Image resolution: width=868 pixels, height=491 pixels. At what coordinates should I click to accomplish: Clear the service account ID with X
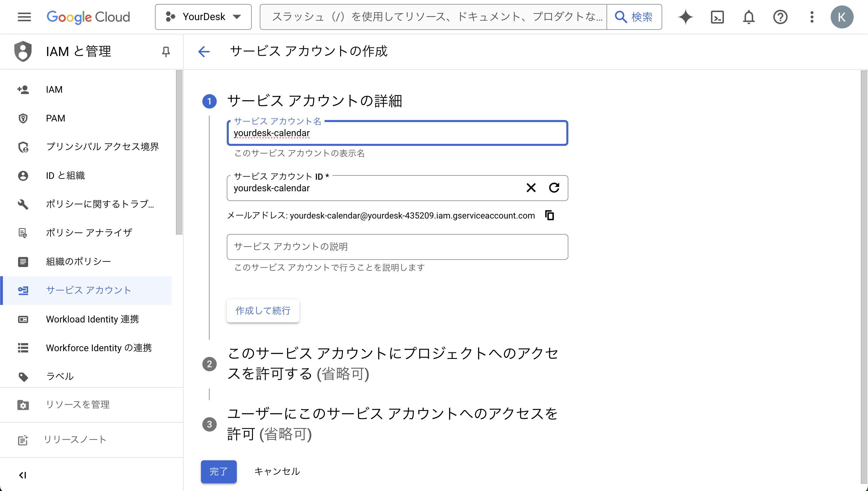[x=531, y=188]
